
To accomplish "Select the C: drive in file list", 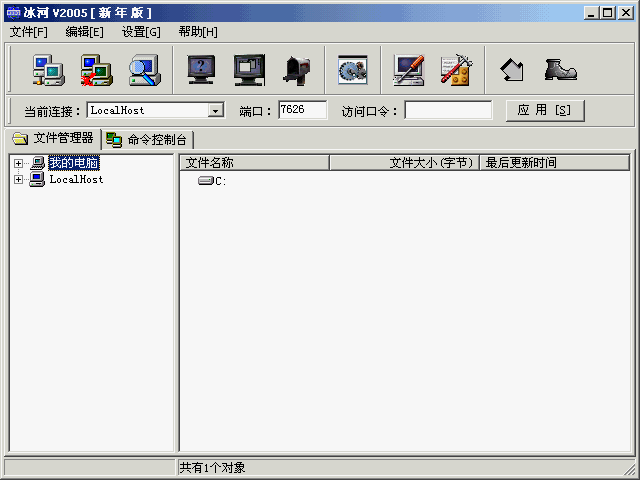I will point(213,181).
